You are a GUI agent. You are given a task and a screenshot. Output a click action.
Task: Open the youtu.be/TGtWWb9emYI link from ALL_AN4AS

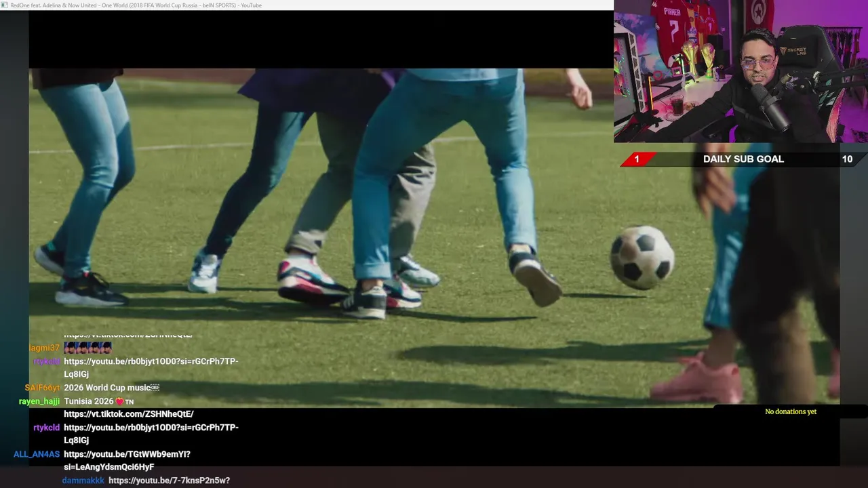point(127,460)
